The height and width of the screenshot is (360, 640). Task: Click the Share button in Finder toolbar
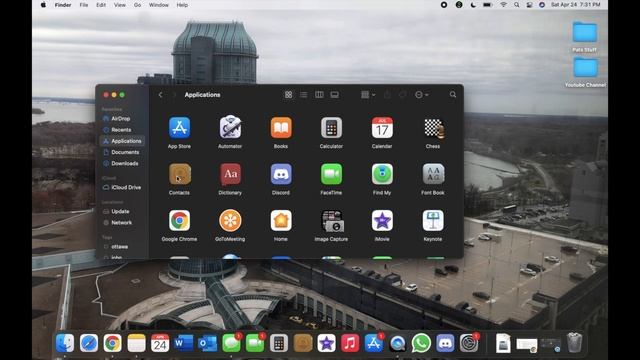click(x=387, y=95)
